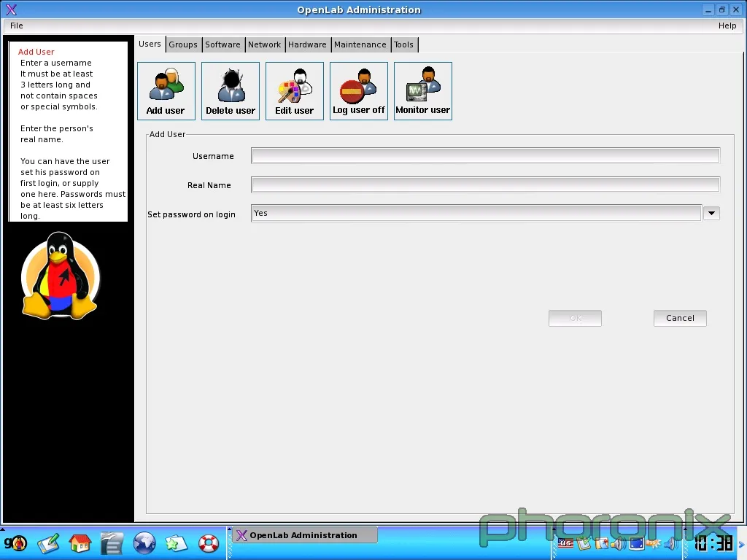The height and width of the screenshot is (560, 747).
Task: Click the organizer tray icon beside the clipboard
Action: pyautogui.click(x=601, y=542)
